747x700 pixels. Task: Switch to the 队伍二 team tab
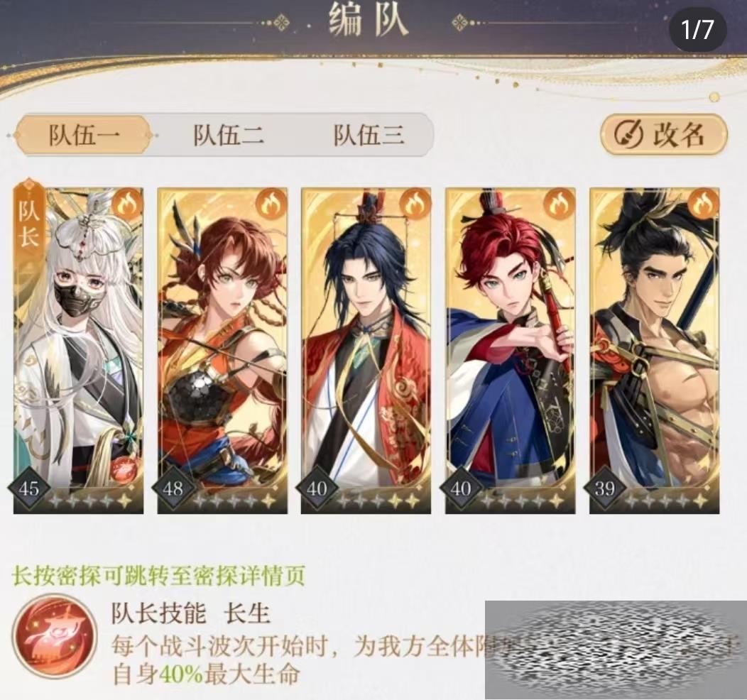(x=228, y=135)
